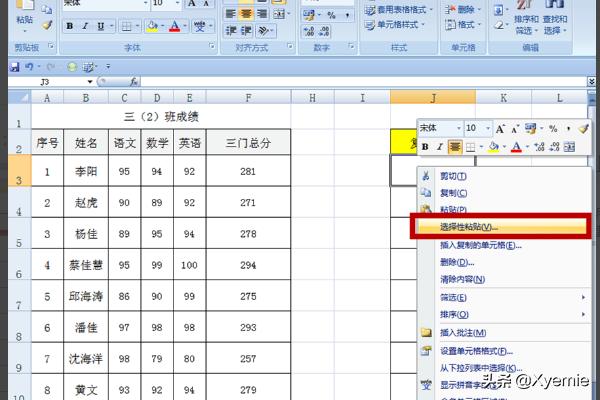Click the Undo arrow icon
Viewport: 600px width, 400px height.
coord(29,67)
